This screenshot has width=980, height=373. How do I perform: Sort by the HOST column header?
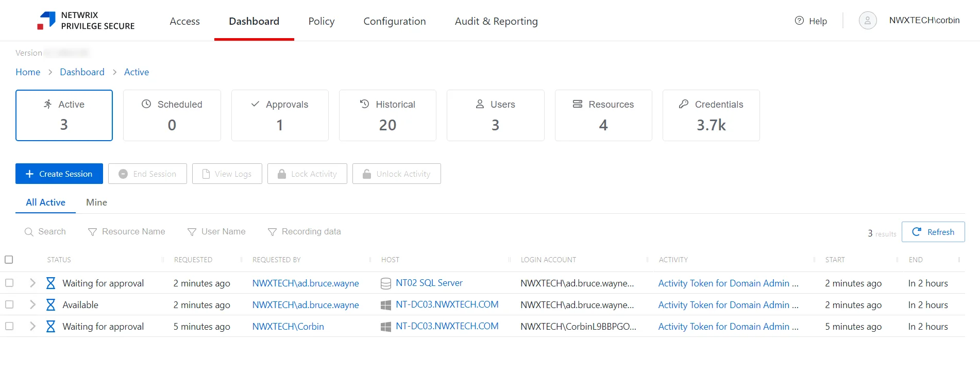(x=390, y=260)
